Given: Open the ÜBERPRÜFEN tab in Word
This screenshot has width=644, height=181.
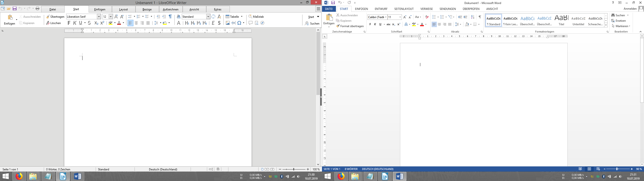Looking at the screenshot, I should (x=471, y=9).
